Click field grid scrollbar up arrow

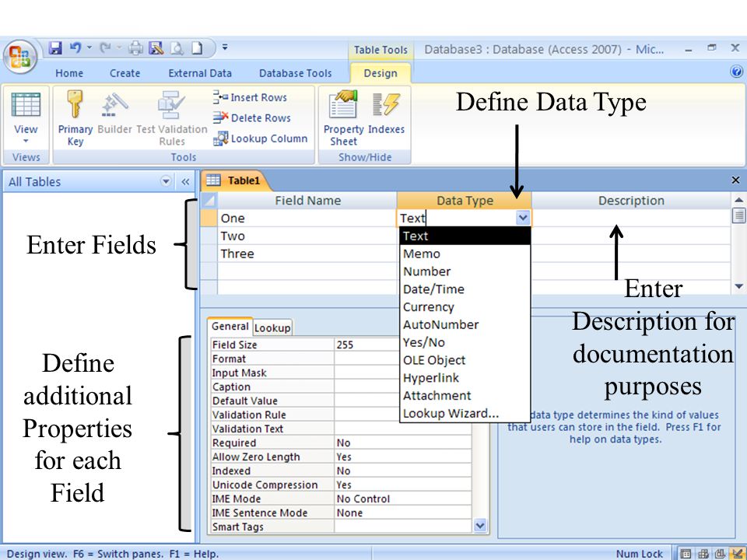738,200
